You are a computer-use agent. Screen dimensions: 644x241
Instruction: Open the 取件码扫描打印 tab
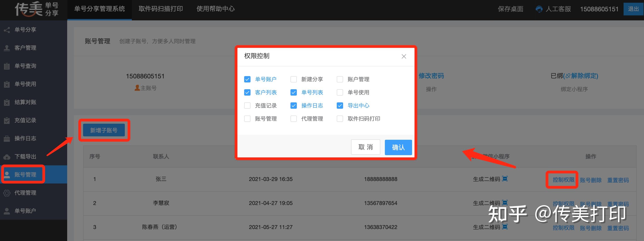coord(161,9)
